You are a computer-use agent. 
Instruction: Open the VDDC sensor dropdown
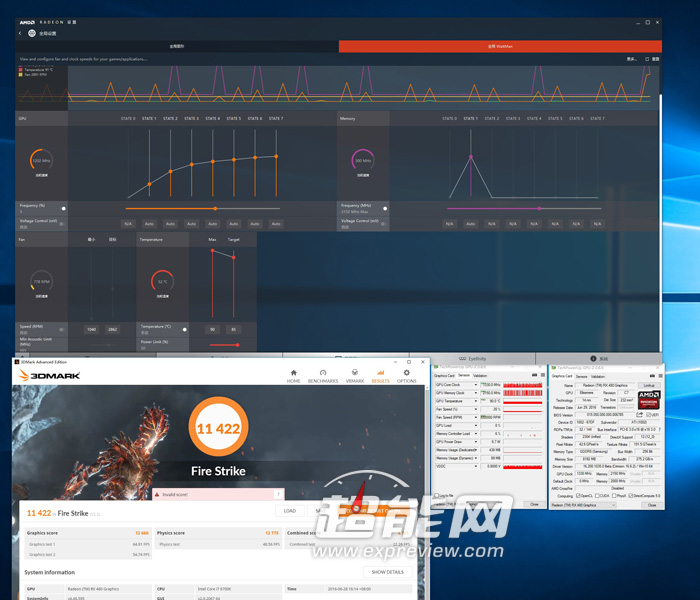coord(475,466)
